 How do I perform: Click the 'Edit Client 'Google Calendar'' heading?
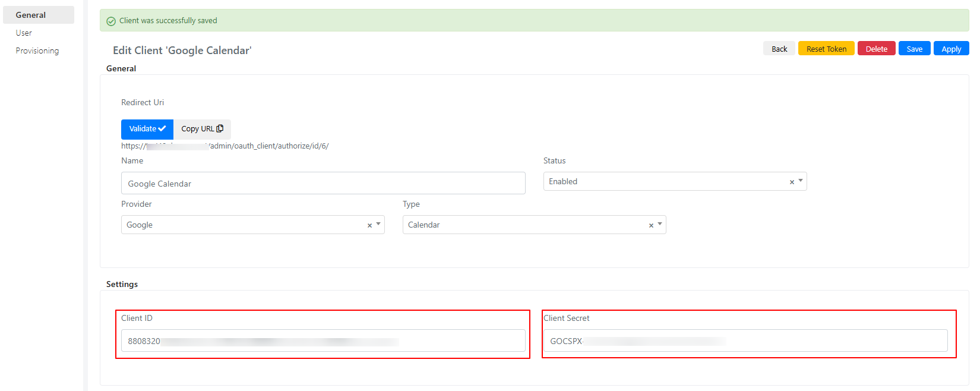pos(182,51)
